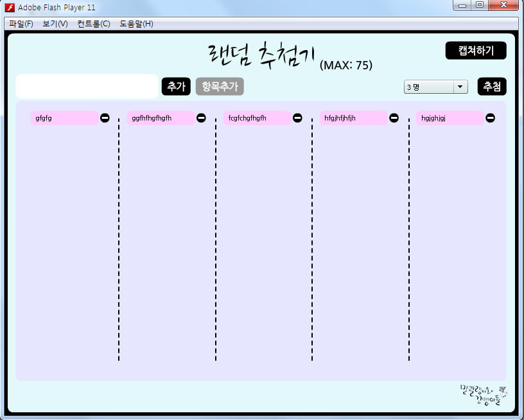
Task: Select the hfgjhfjhfjh name tag
Action: pyautogui.click(x=354, y=118)
